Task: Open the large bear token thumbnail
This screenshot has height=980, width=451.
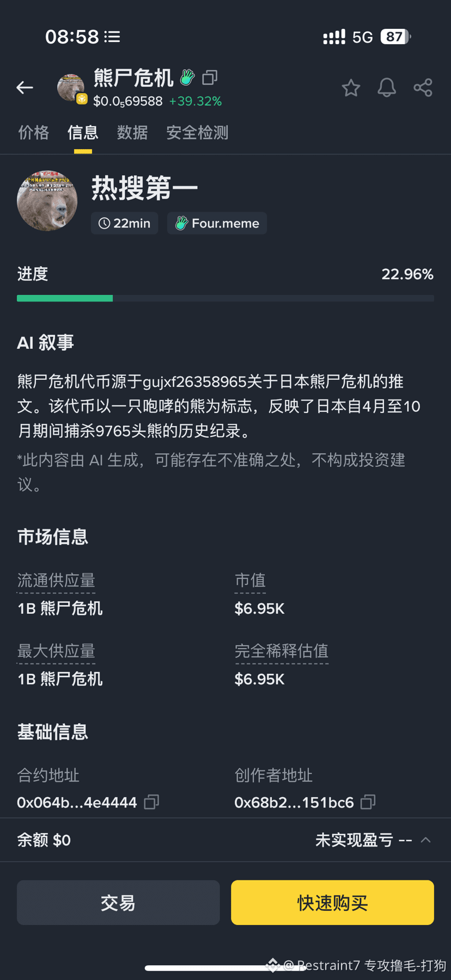Action: click(x=47, y=201)
